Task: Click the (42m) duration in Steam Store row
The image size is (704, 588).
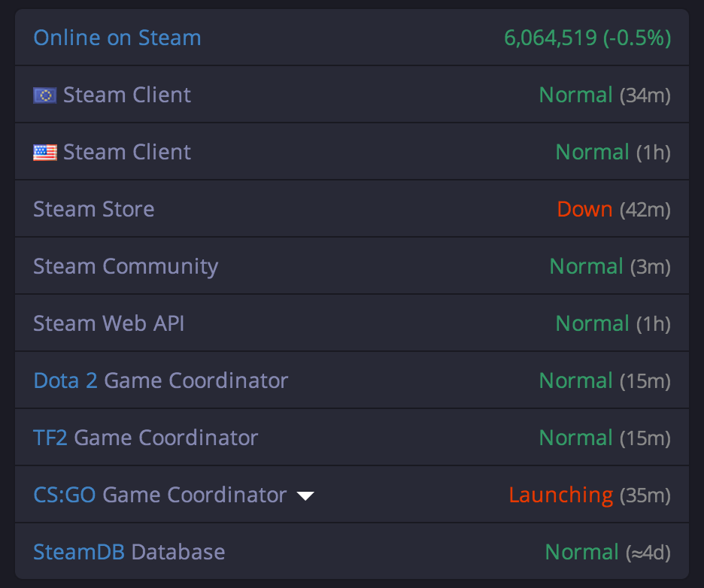Action: [645, 210]
